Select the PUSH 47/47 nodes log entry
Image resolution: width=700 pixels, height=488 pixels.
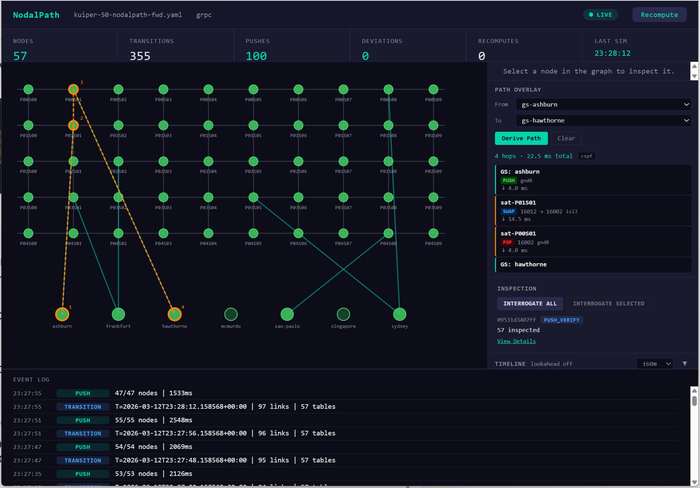tap(346, 393)
